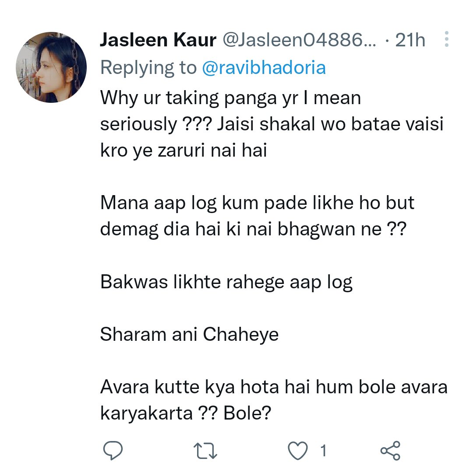473x476 pixels.
Task: Click the like count showing 1
Action: pyautogui.click(x=324, y=451)
